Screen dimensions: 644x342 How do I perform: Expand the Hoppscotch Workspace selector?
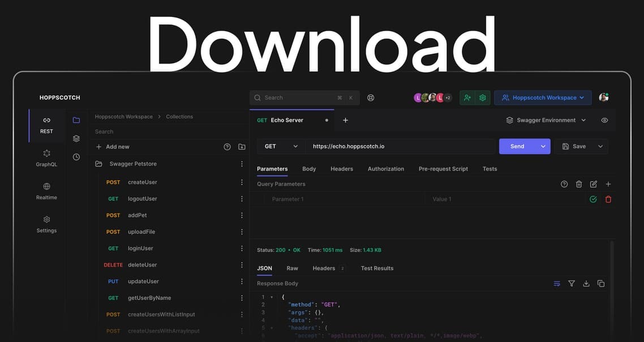(x=543, y=98)
